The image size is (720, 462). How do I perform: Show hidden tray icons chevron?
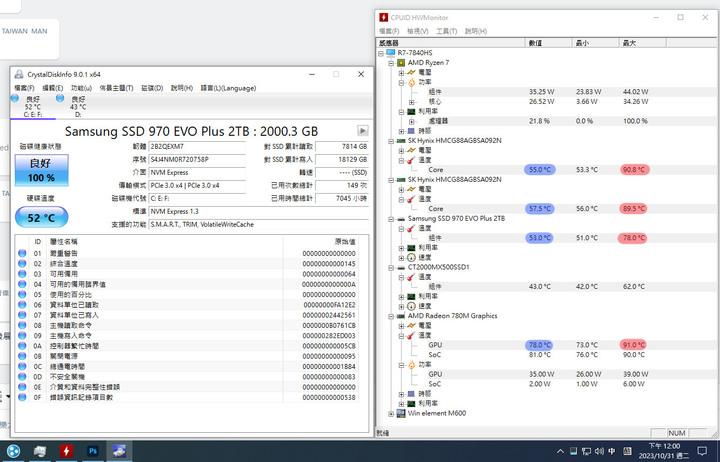(x=560, y=451)
